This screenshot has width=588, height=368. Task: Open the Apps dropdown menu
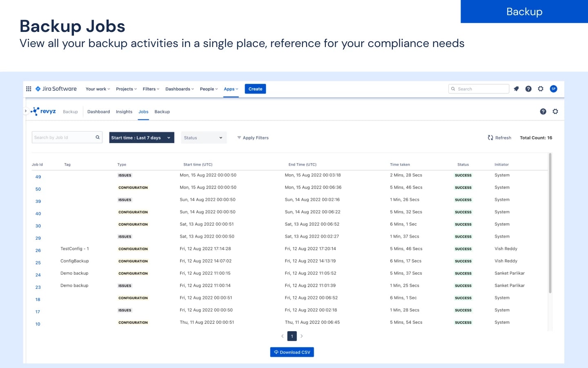[231, 89]
